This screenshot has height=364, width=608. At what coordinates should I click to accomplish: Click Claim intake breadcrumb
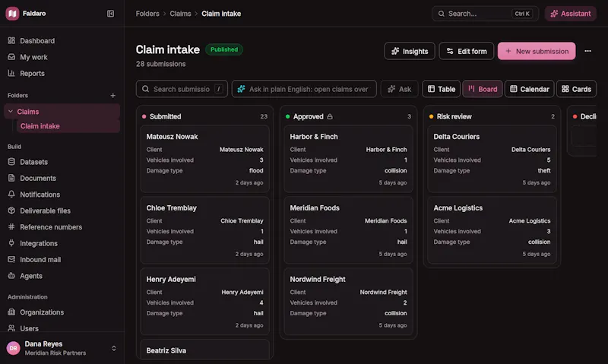coord(221,14)
